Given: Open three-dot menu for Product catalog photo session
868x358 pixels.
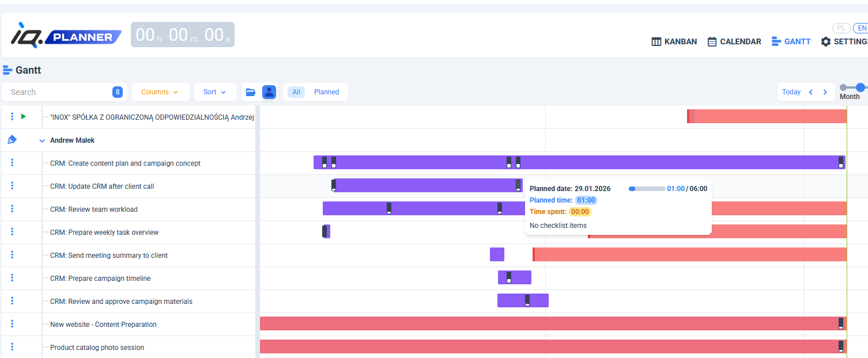Looking at the screenshot, I should tap(12, 347).
